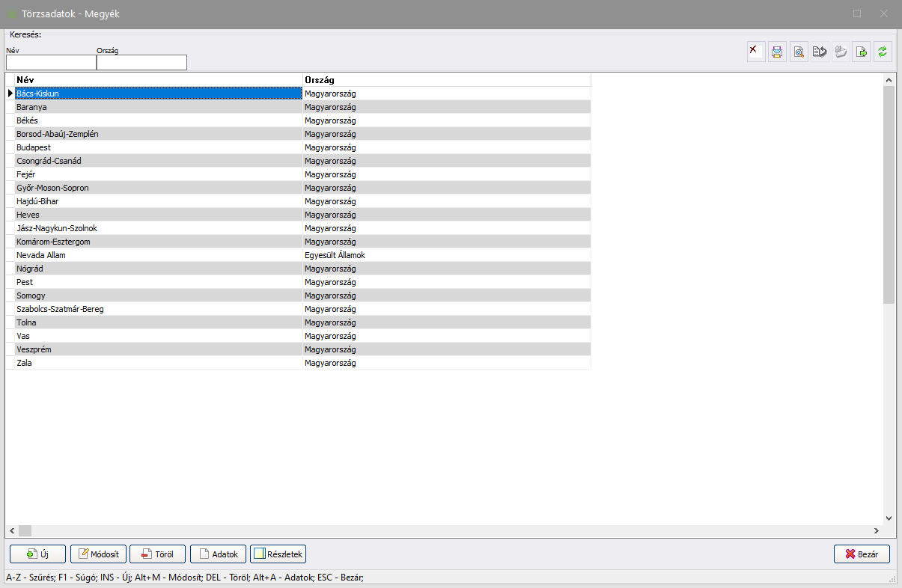902x588 pixels.
Task: Click the Név search input field
Action: (51, 63)
